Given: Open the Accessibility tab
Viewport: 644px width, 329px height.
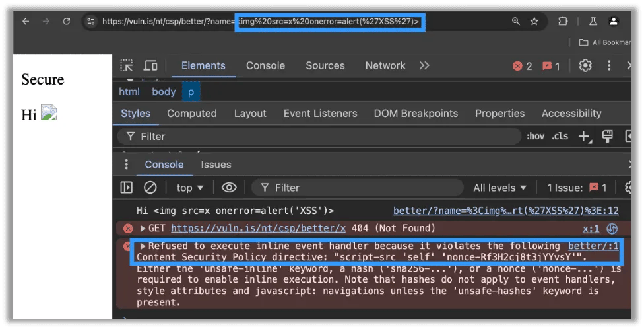Looking at the screenshot, I should [571, 114].
